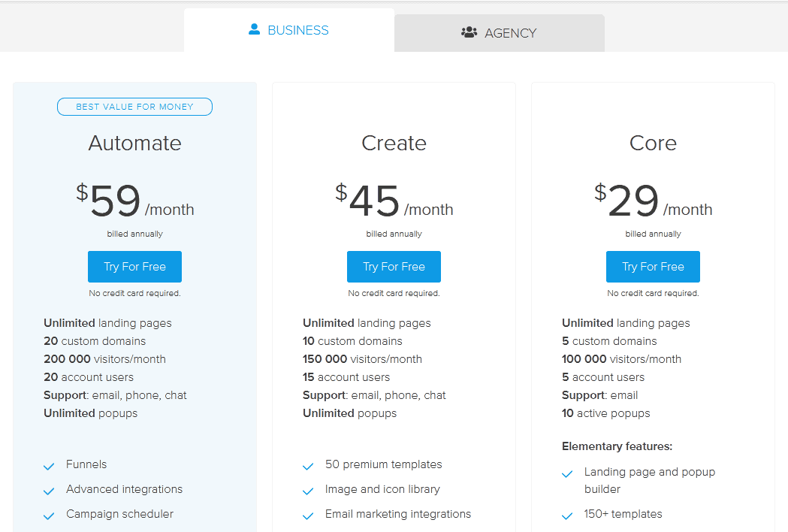Click the BEST VALUE FOR MONEY badge
The width and height of the screenshot is (788, 532).
(134, 106)
